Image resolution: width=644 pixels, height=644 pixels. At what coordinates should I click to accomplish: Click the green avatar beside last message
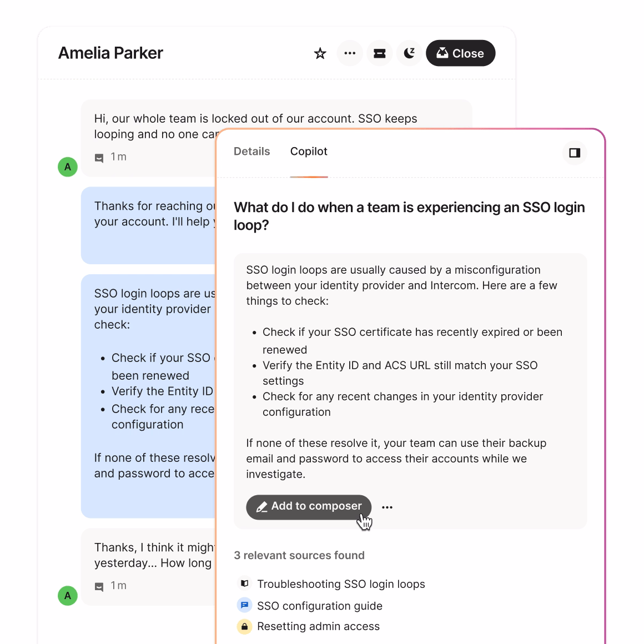68,596
